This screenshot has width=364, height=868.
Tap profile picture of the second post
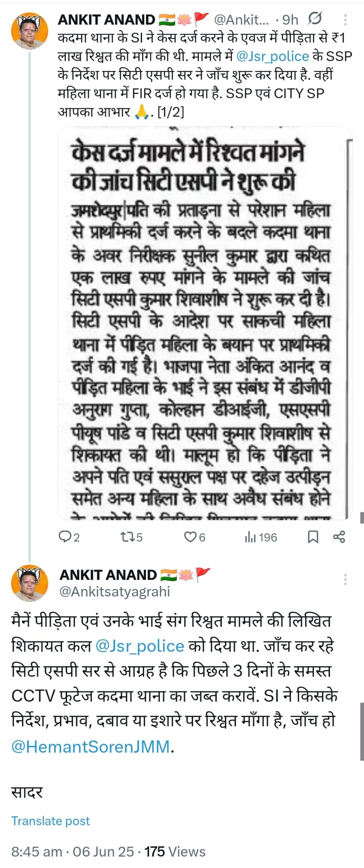tap(30, 583)
